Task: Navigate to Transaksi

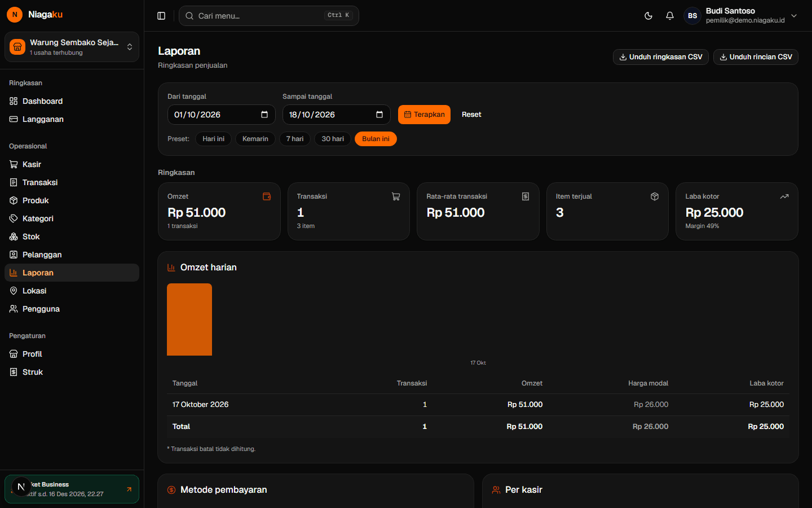Action: click(72, 182)
